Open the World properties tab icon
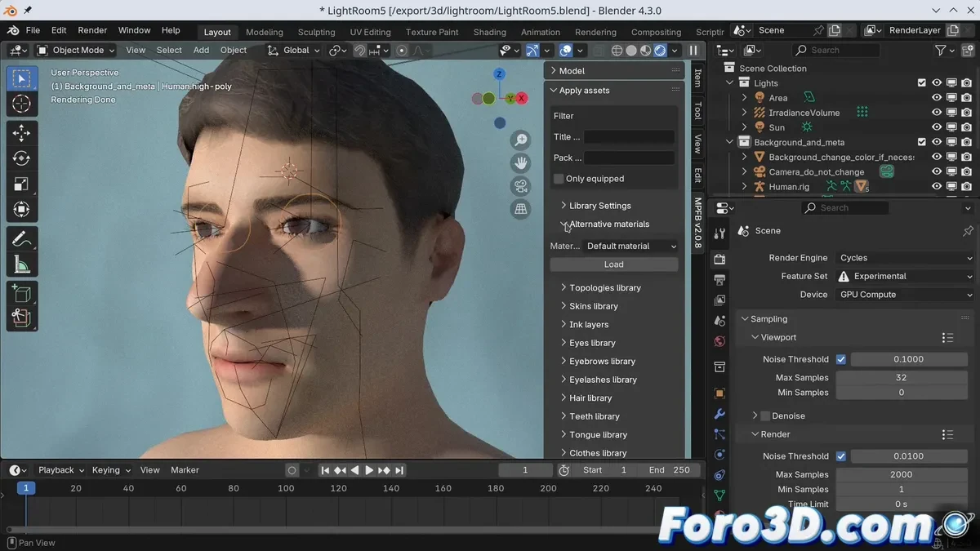The height and width of the screenshot is (551, 980). click(x=719, y=341)
